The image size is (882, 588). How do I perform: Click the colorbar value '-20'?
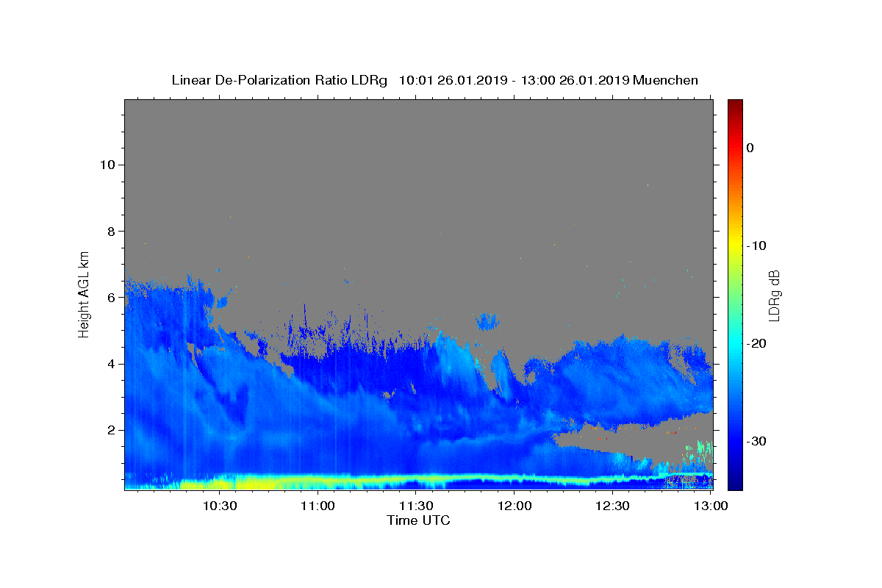pyautogui.click(x=757, y=343)
